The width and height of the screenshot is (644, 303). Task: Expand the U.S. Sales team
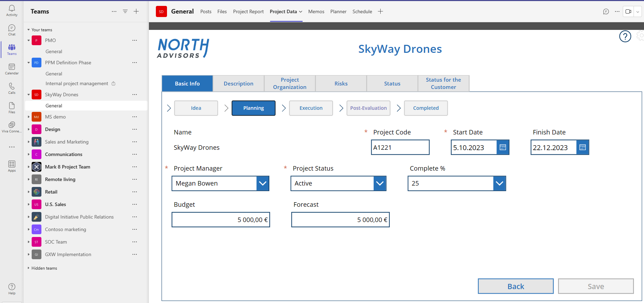(29, 204)
